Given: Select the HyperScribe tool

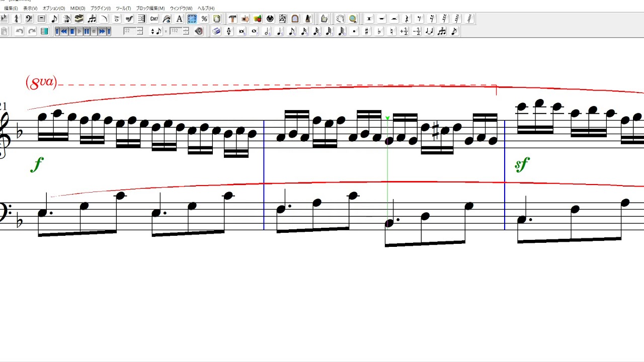Looking at the screenshot, I should pyautogui.click(x=79, y=19).
